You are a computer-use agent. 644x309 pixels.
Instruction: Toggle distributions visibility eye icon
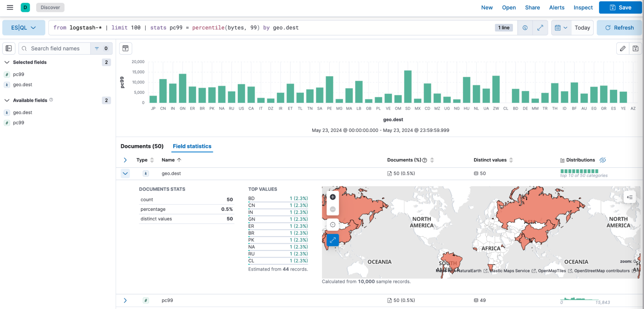(x=603, y=160)
